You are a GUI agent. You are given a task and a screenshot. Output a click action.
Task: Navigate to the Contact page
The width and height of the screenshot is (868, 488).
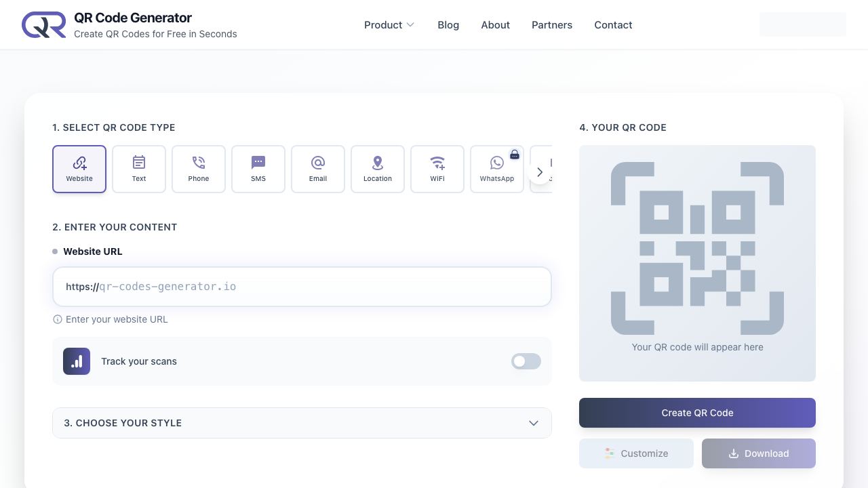click(x=613, y=25)
